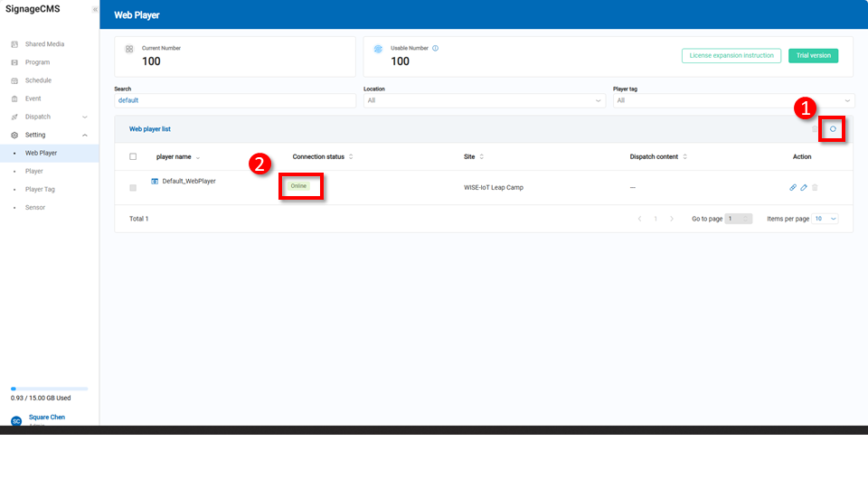Go to the Sensor settings page
868x488 pixels.
34,207
